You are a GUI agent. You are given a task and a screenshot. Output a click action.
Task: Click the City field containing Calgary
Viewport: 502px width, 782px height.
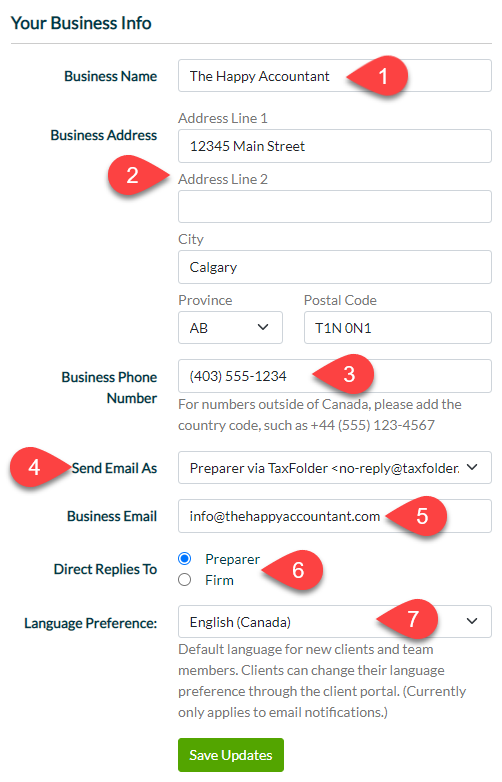pos(335,267)
